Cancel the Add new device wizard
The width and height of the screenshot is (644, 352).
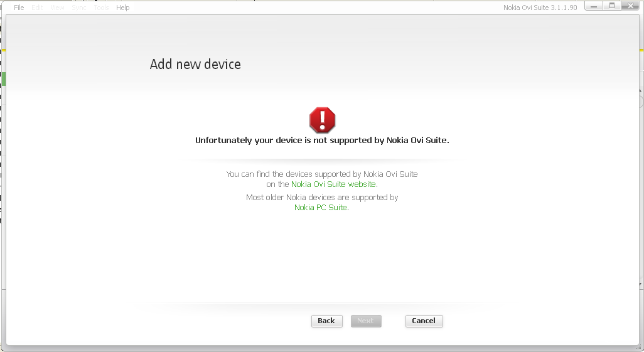click(424, 321)
